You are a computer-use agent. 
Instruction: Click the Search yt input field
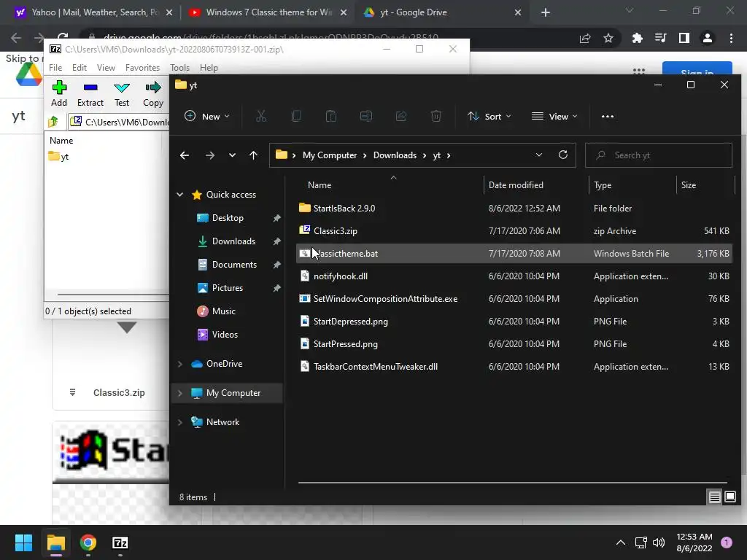(x=659, y=155)
